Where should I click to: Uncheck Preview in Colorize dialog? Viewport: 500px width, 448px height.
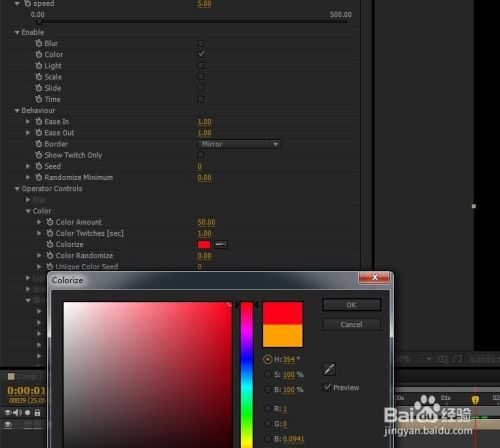pos(327,387)
